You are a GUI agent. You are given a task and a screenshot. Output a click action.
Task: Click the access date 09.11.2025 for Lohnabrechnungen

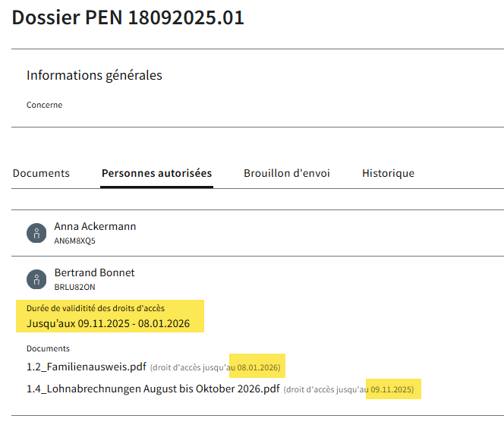pos(392,390)
